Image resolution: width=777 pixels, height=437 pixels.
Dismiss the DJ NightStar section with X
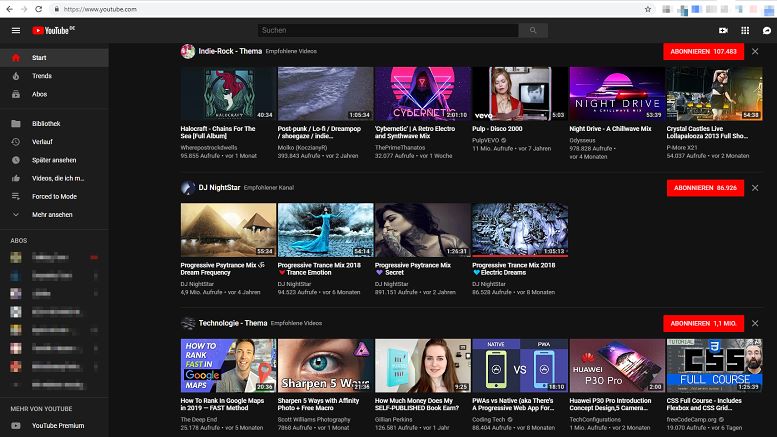point(755,188)
